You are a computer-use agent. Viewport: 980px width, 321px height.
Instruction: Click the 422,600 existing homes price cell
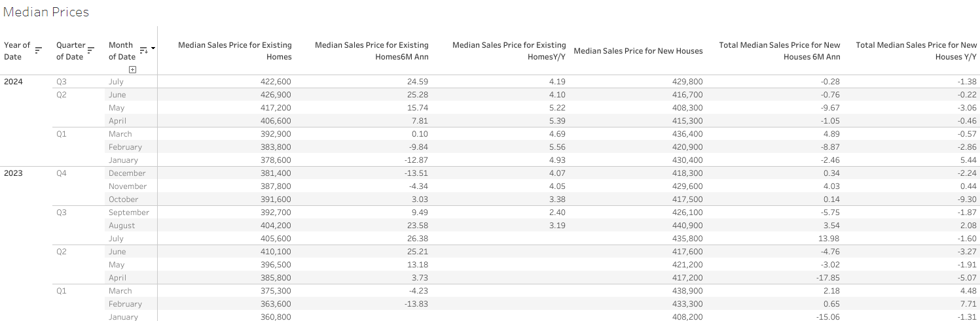[x=276, y=82]
